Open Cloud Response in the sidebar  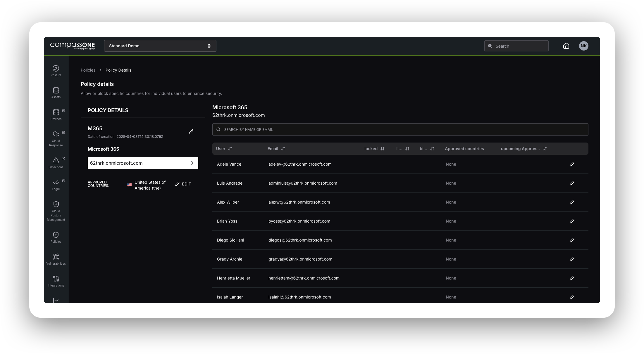56,139
